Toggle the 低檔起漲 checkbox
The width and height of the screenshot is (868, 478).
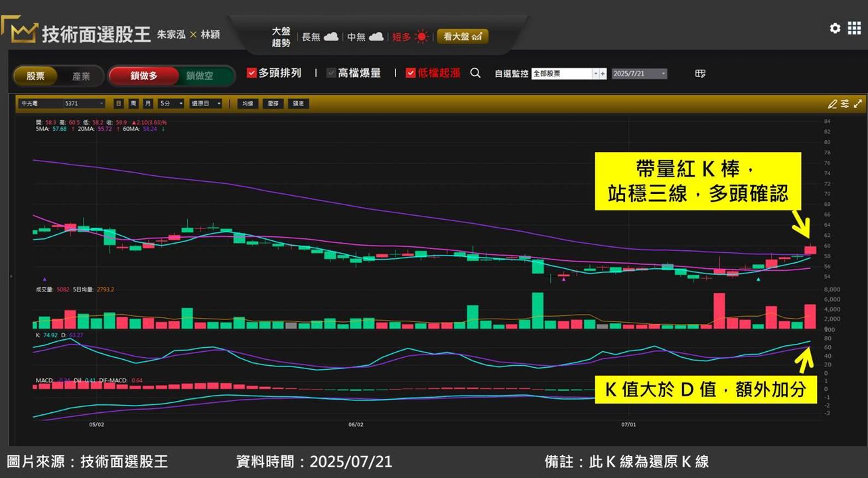tap(411, 73)
